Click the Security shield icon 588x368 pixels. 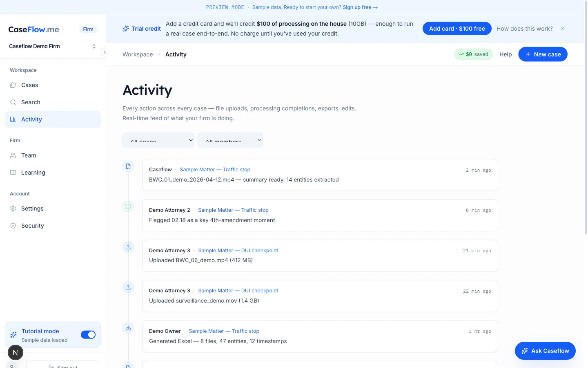(13, 226)
